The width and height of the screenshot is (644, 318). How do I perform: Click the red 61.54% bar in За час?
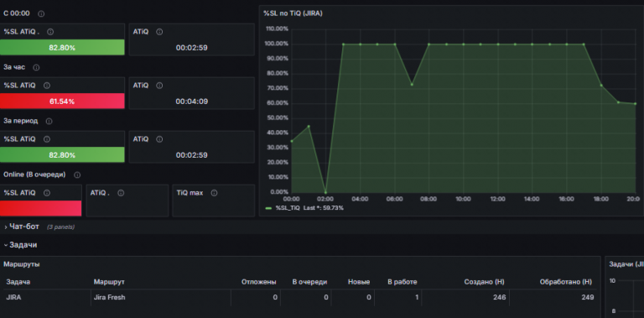tap(62, 102)
